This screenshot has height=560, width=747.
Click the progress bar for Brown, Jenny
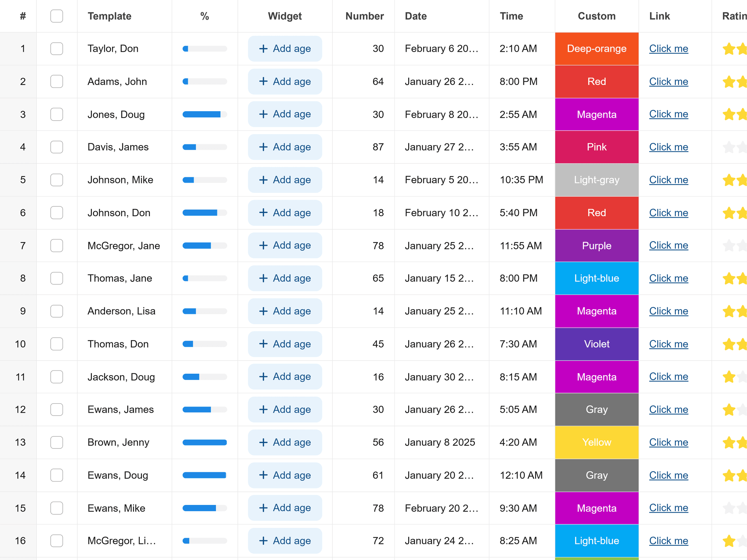coord(205,442)
